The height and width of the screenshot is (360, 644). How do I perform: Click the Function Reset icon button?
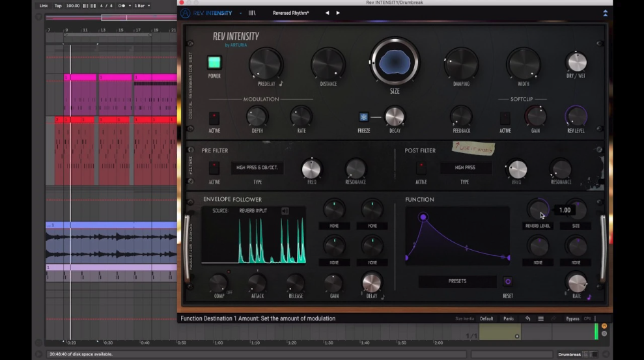507,282
